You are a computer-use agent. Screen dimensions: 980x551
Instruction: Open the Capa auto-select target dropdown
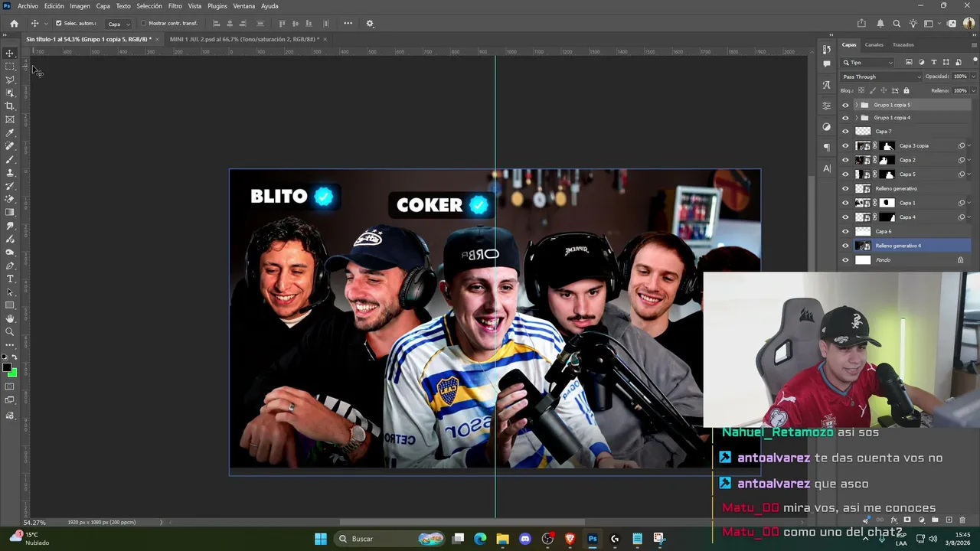(118, 24)
